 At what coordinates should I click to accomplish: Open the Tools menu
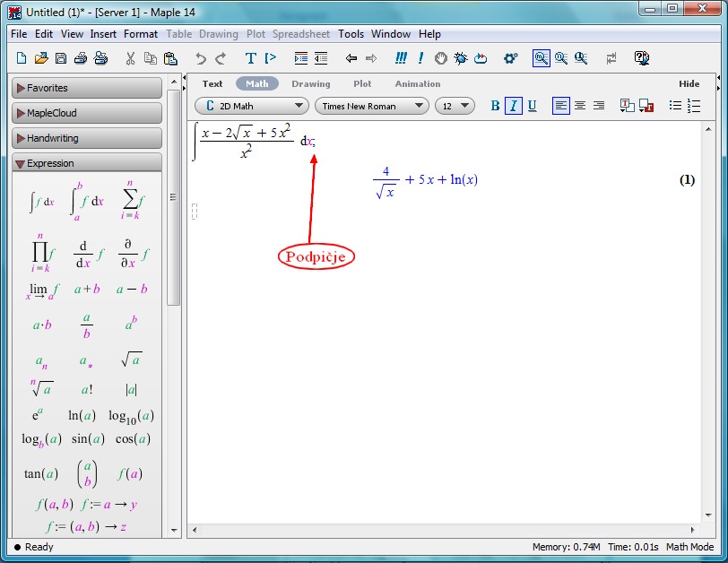351,34
